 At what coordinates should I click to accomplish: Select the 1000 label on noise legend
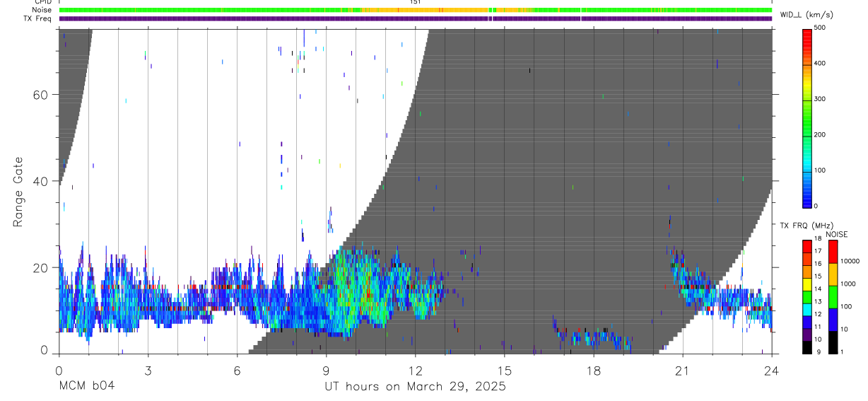point(849,284)
